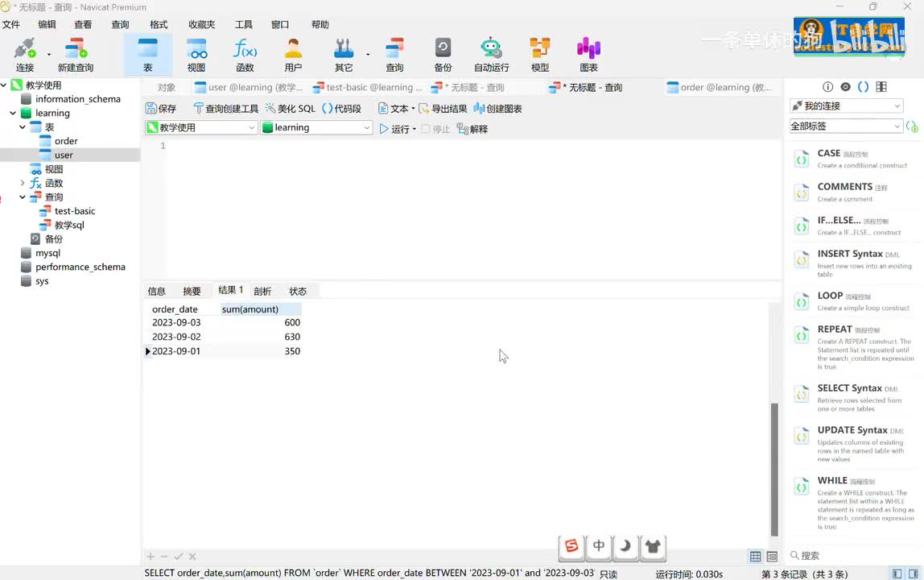This screenshot has width=924, height=580.
Task: Switch to the 信息 result tab
Action: [157, 291]
